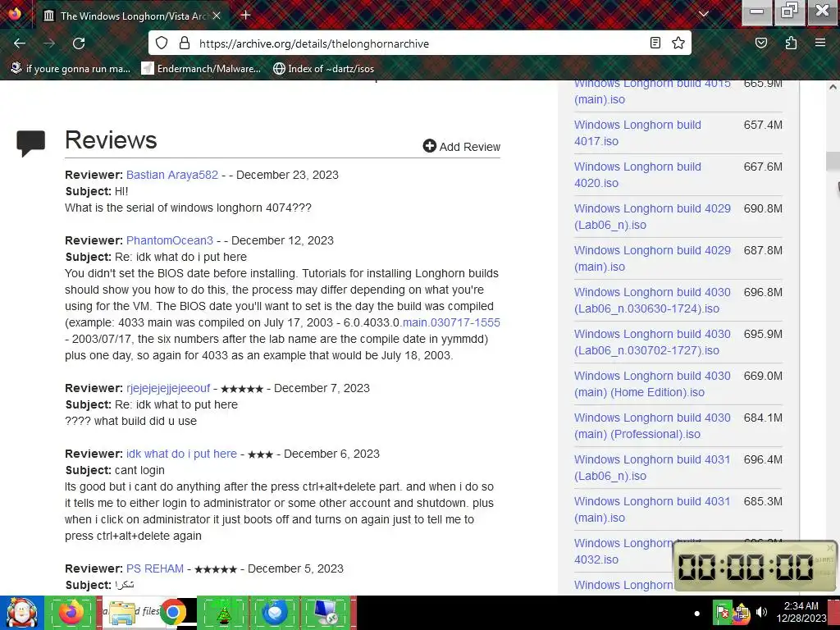Screen dimensions: 840x630
Task: Click the page vertical scrollbar thumb
Action: tap(833, 162)
